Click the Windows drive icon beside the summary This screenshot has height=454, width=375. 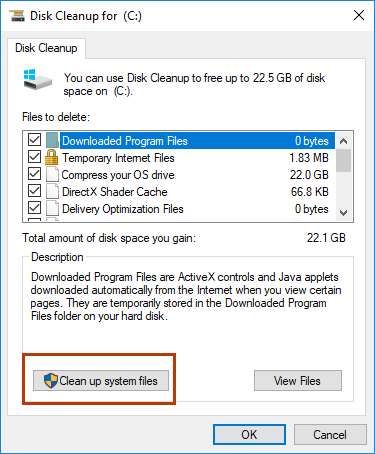37,79
